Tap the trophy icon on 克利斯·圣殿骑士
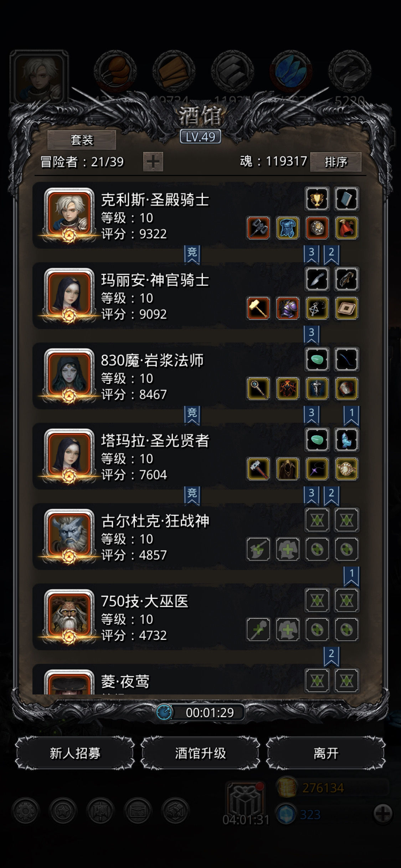Viewport: 401px width, 868px height. (317, 199)
